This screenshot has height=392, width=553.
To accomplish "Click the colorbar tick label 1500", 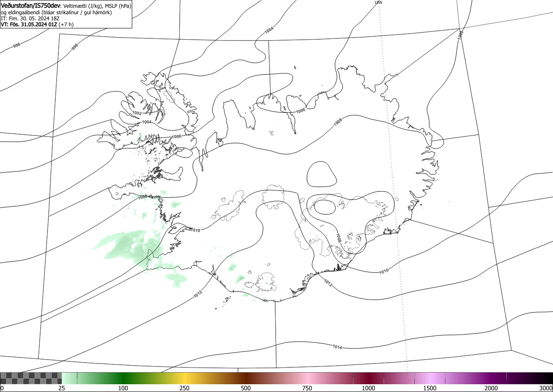I will click(x=430, y=388).
